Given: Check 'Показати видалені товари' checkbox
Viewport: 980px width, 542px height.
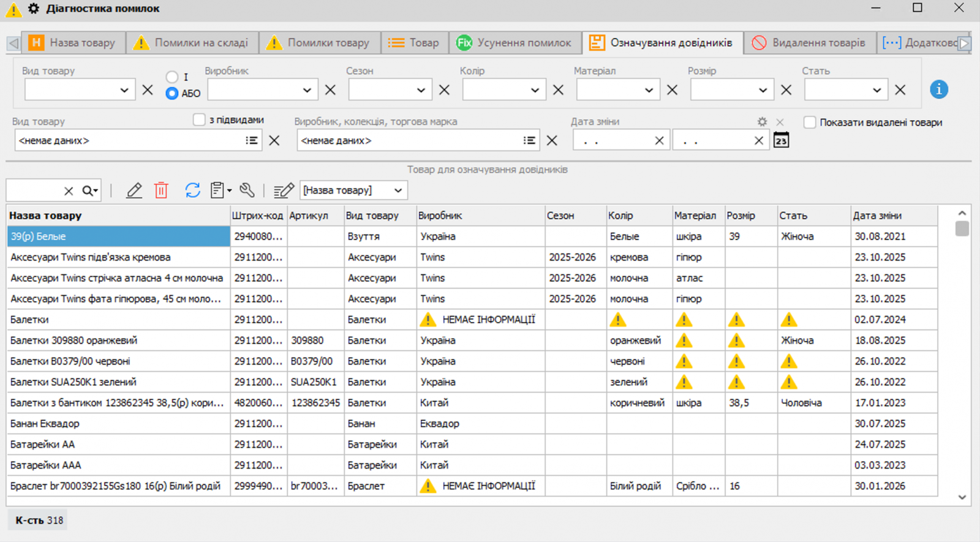Looking at the screenshot, I should [x=810, y=122].
